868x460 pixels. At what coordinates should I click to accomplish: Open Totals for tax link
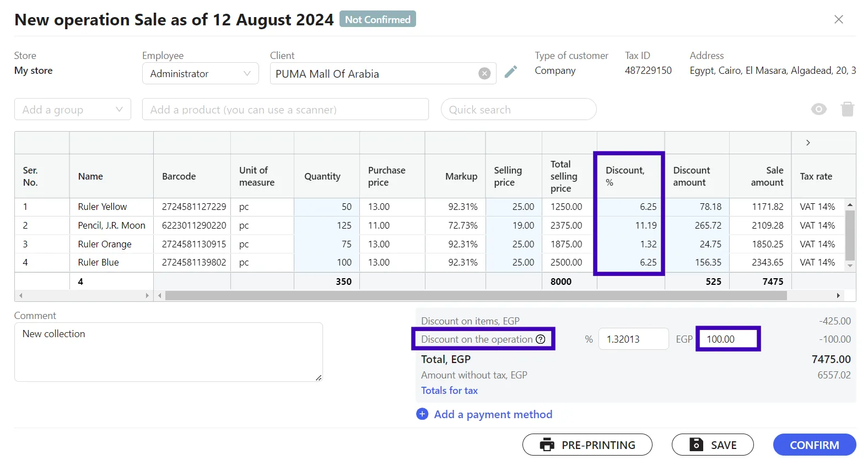(x=449, y=390)
